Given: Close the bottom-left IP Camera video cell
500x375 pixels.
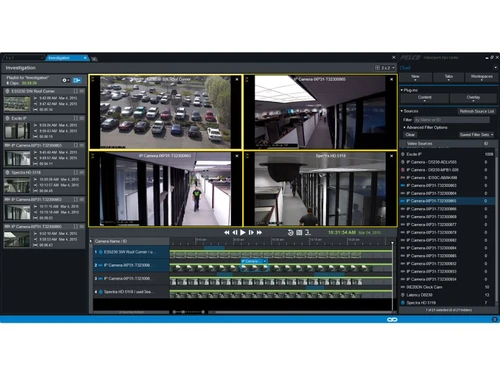Looking at the screenshot, I should pos(237,156).
